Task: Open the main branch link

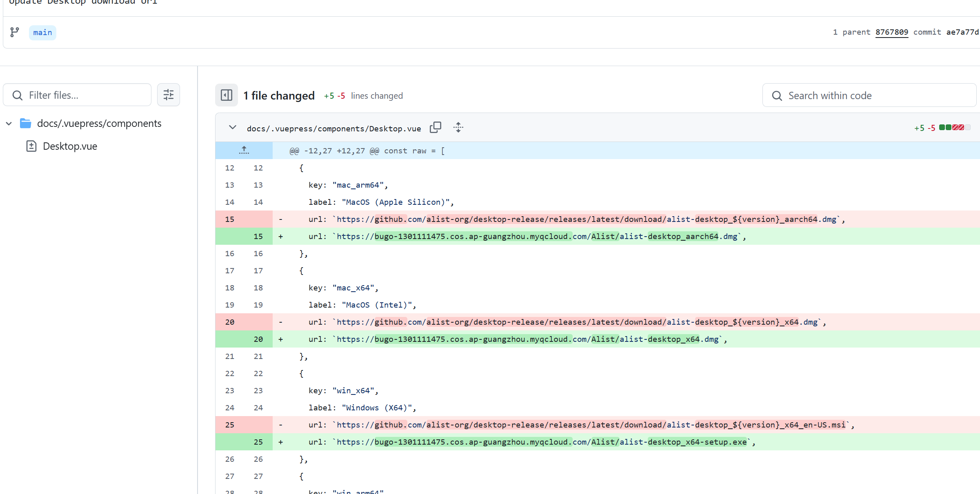Action: (42, 33)
